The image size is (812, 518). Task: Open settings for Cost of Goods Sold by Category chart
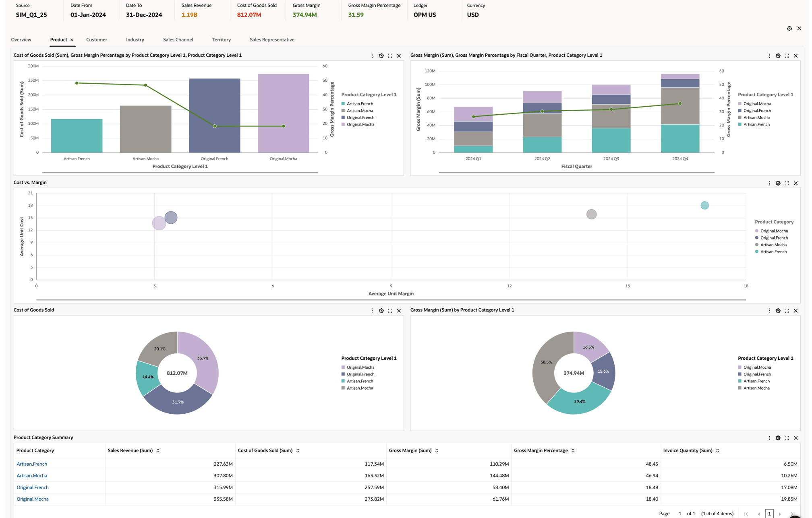click(x=381, y=56)
